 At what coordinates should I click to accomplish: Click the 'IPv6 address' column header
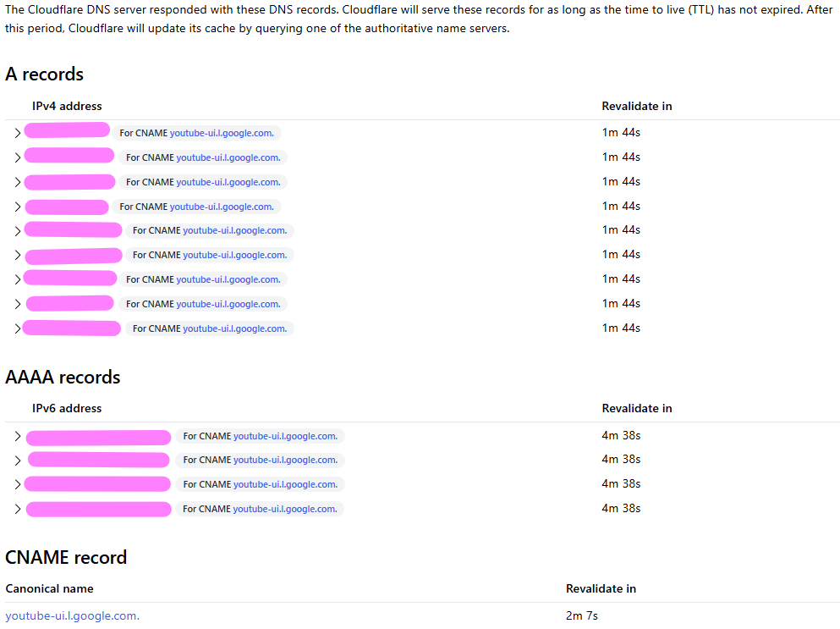[67, 409]
